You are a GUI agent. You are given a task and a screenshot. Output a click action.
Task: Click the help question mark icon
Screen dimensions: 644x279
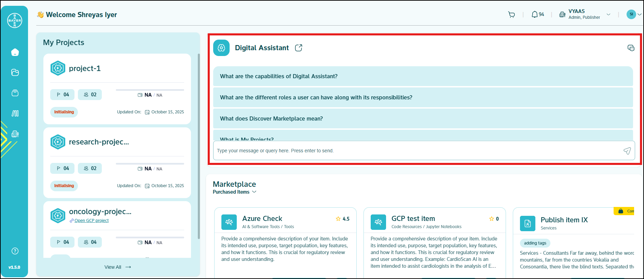[x=15, y=251]
